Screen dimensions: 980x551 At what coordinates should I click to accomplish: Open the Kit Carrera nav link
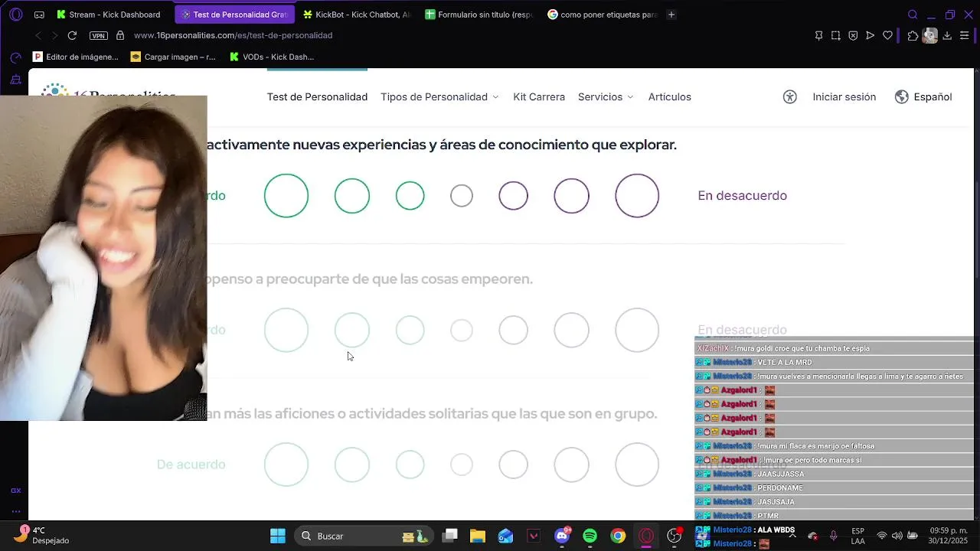click(539, 96)
